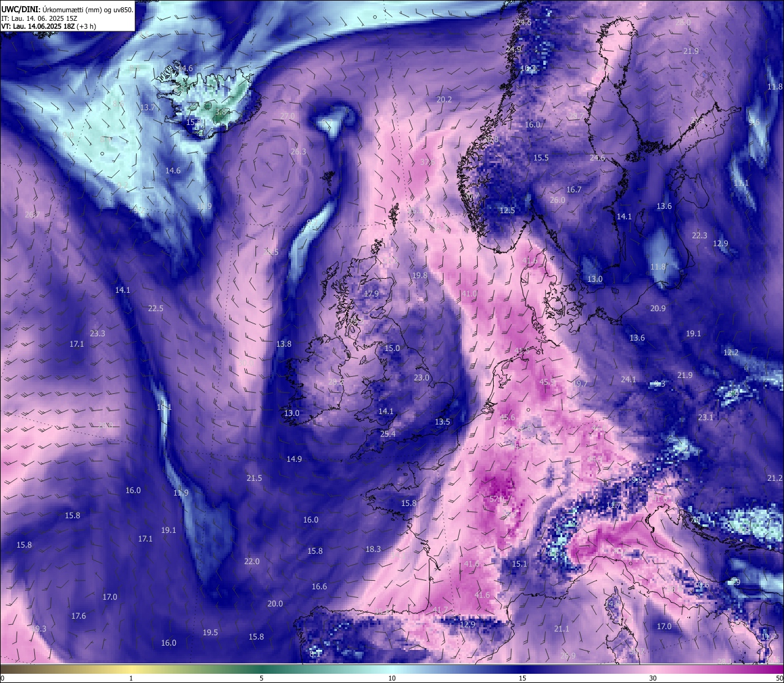784x683 pixels.
Task: Click the map value 13.8 west of Ireland
Action: pos(284,344)
